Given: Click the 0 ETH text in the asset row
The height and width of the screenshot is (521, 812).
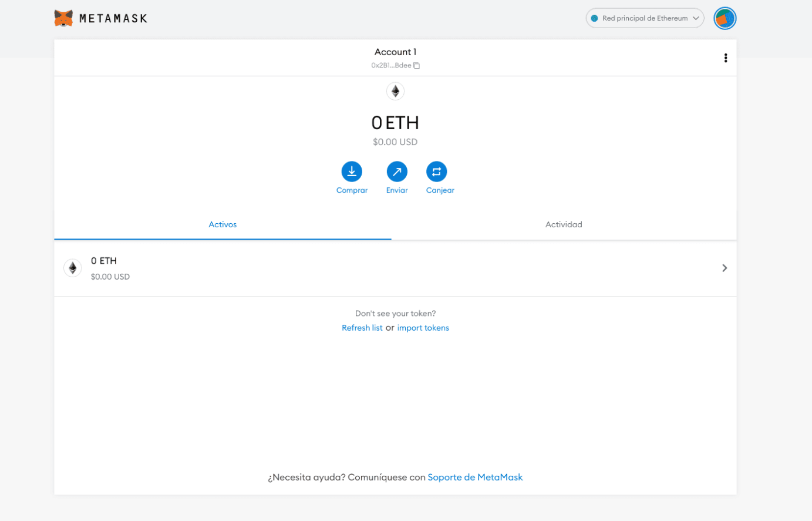Looking at the screenshot, I should (104, 261).
